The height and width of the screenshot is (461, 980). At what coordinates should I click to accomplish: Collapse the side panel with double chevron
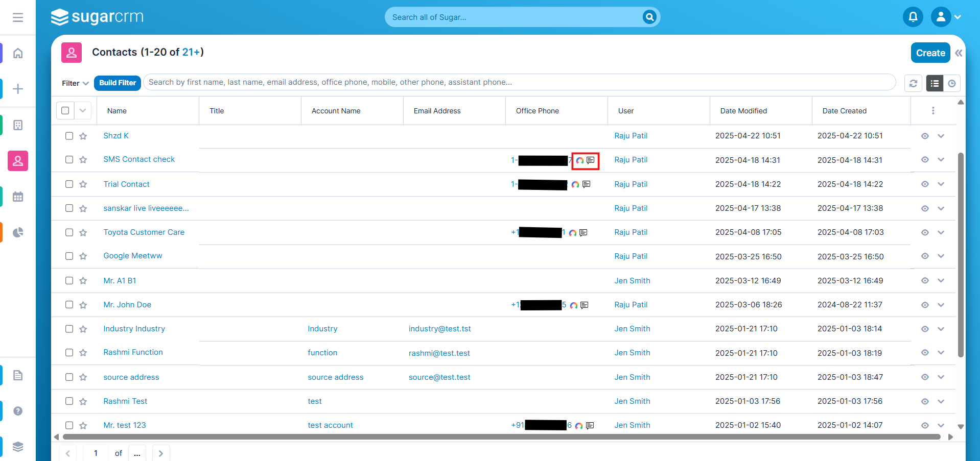(959, 53)
